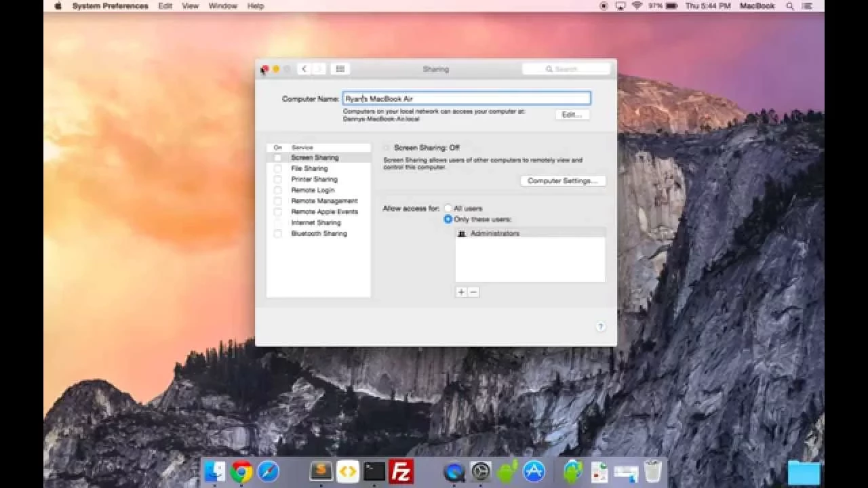The image size is (868, 488).
Task: Open Sharing help with the question mark
Action: point(600,327)
